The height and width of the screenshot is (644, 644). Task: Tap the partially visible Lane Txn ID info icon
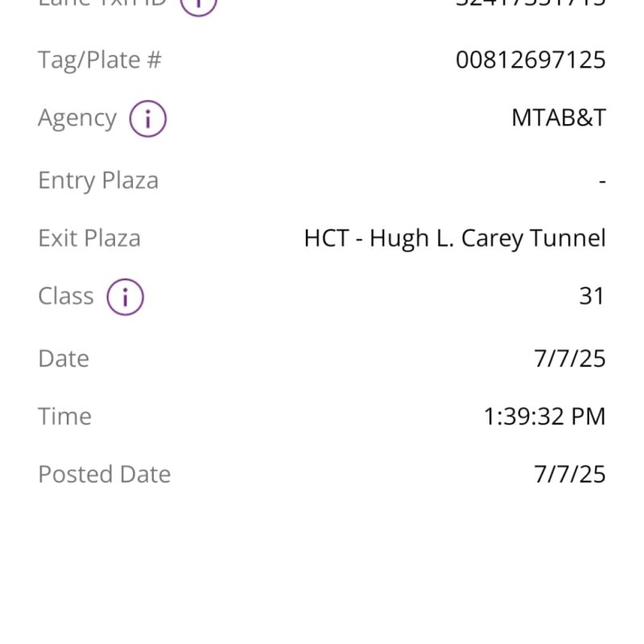pos(198,5)
